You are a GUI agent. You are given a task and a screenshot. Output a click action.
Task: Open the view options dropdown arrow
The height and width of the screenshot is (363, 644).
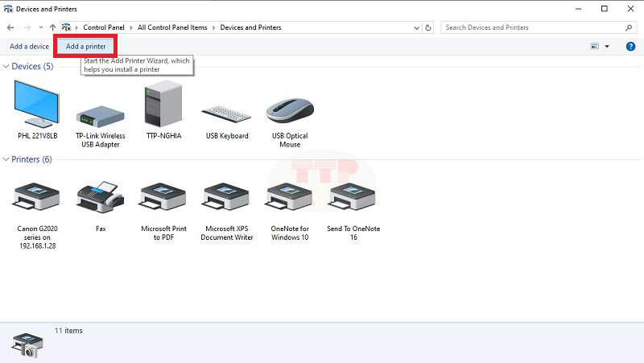click(x=607, y=47)
